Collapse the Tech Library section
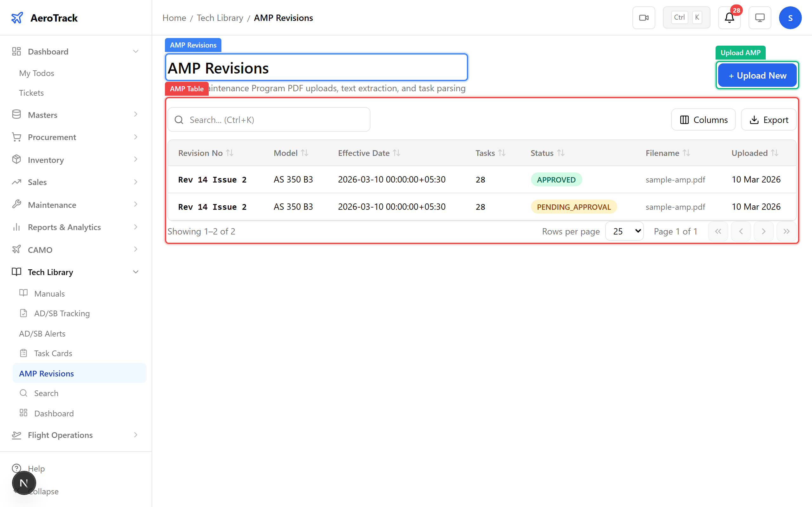 click(135, 272)
